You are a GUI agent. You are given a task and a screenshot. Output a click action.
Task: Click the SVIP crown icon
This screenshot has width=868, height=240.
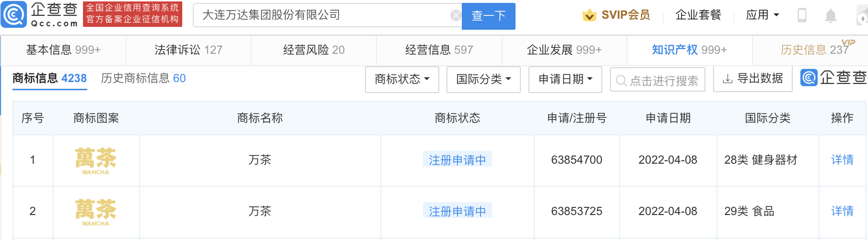tap(589, 15)
